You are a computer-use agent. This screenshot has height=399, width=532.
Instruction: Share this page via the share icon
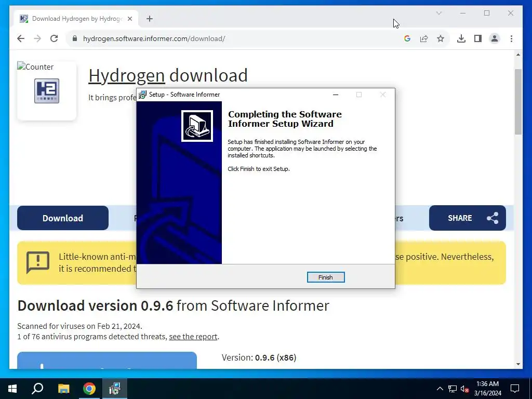pos(424,38)
